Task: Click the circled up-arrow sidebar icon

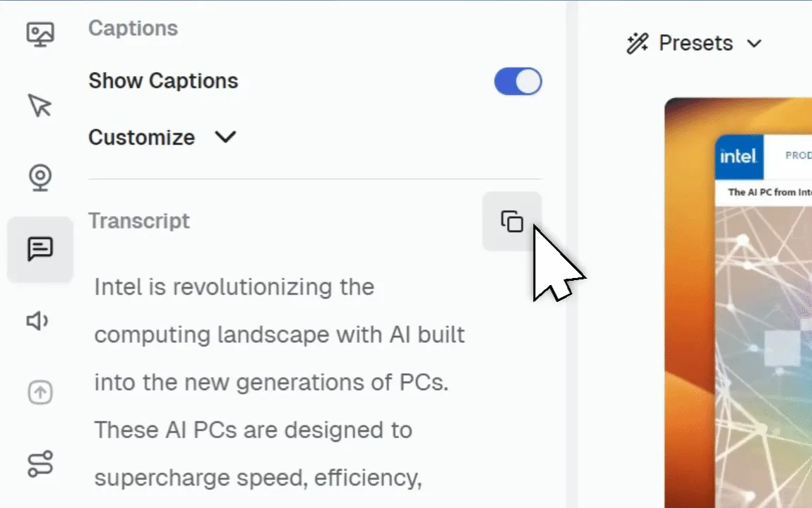Action: pyautogui.click(x=40, y=393)
